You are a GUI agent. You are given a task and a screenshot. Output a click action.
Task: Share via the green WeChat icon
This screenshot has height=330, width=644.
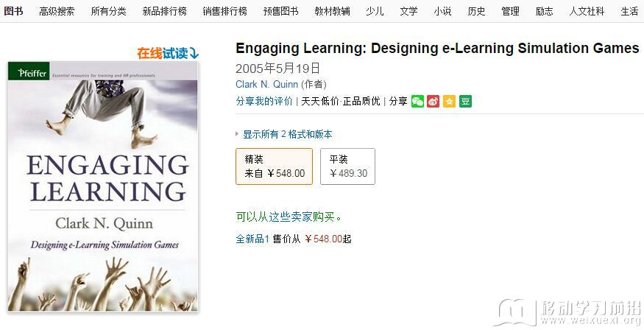[417, 101]
